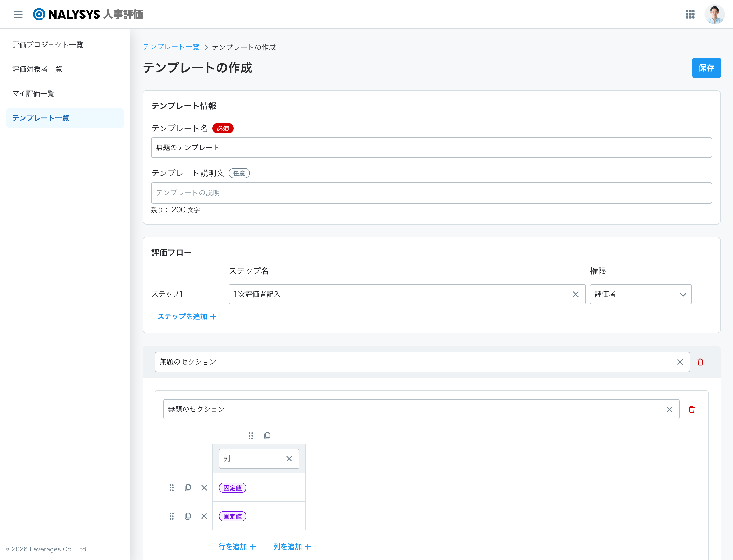Select テンプレート一覧 in sidebar
733x560 pixels.
(x=65, y=118)
